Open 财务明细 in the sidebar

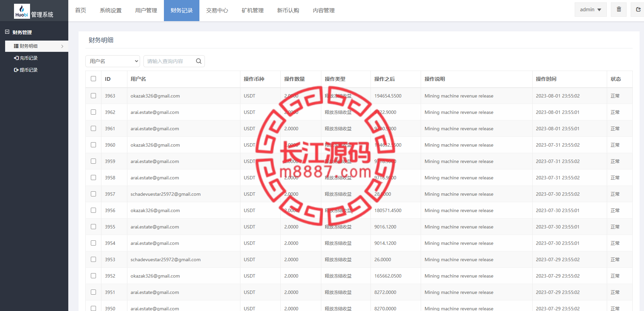point(37,46)
